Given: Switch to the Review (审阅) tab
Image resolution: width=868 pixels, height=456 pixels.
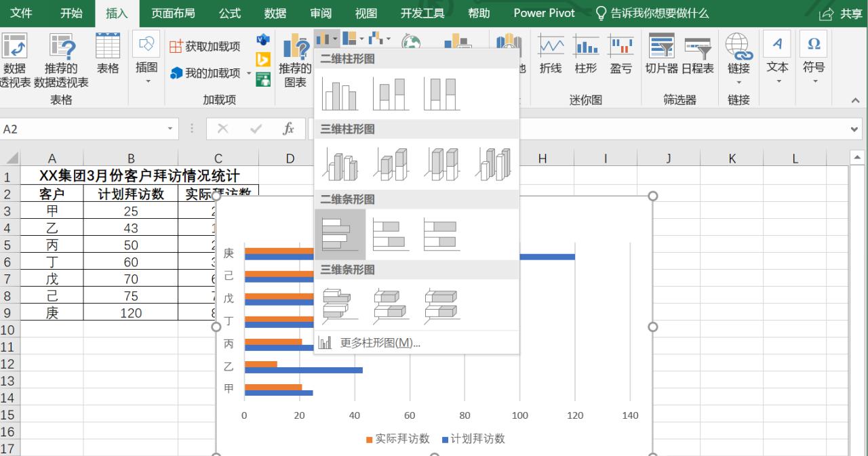Looking at the screenshot, I should 321,14.
